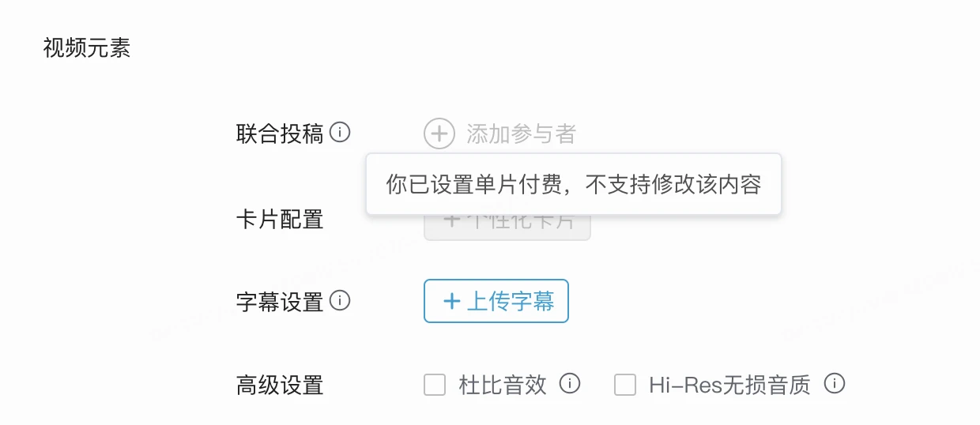Screen dimensions: 980x425
Task: Click the 单片付费 tooltip message
Action: click(x=573, y=184)
